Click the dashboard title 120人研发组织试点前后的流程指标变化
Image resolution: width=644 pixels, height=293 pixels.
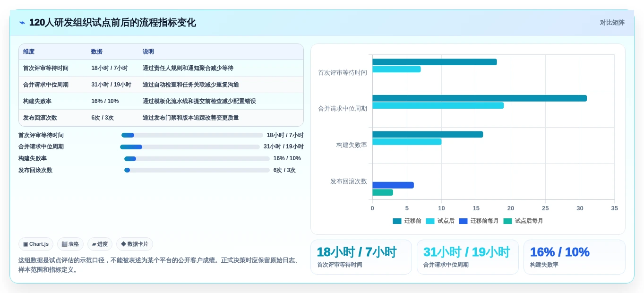click(112, 23)
